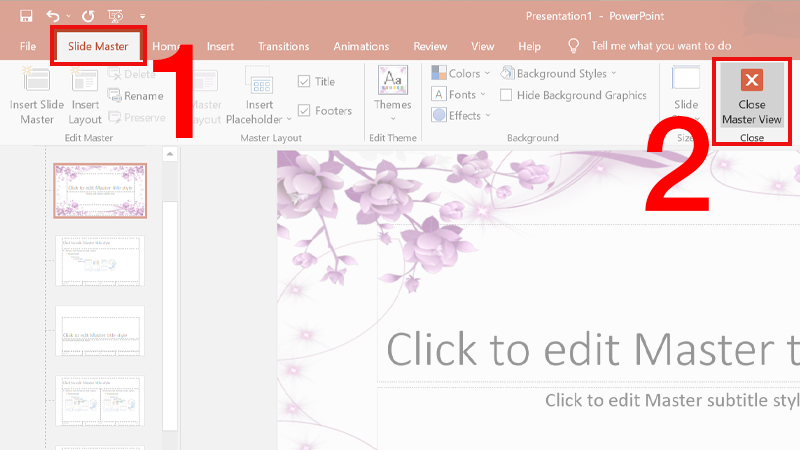Screen dimensions: 800x450
Task: Open the Effects dropdown
Action: tap(461, 116)
